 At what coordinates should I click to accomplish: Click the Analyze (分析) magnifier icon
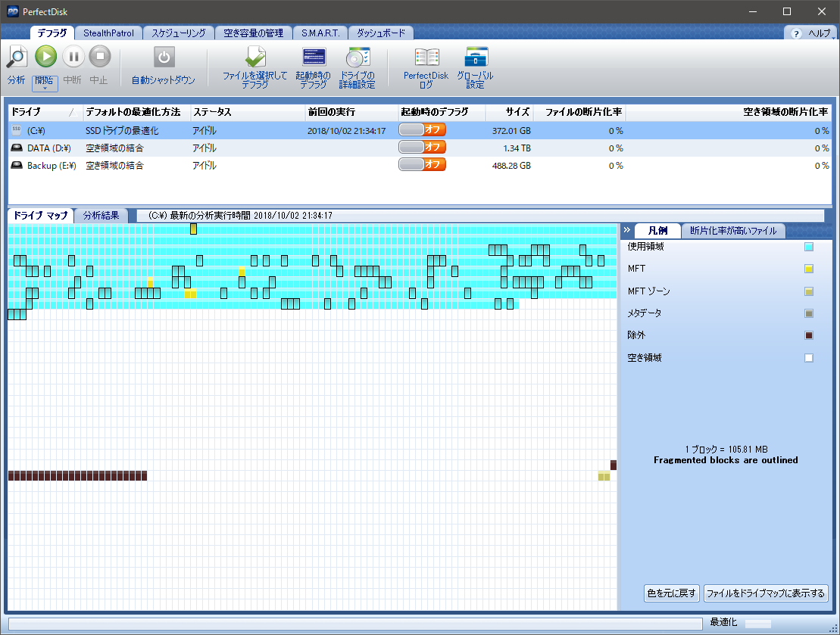(17, 57)
